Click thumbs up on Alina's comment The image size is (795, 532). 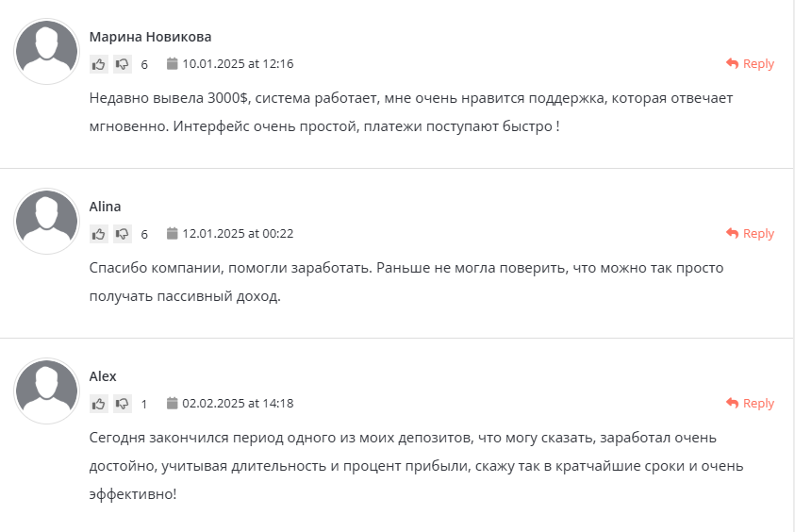99,234
